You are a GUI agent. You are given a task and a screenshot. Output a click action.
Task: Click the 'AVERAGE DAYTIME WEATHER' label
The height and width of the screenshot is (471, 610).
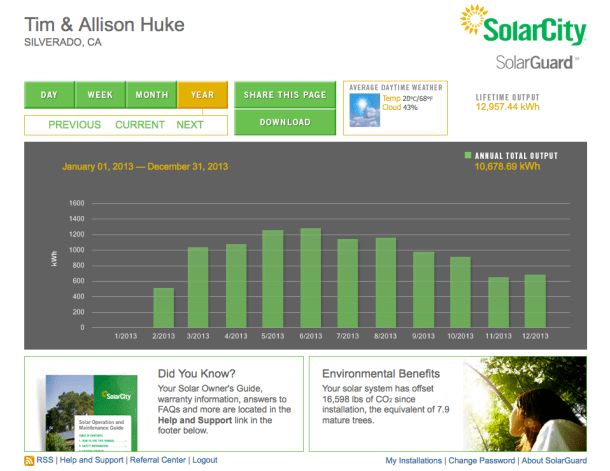396,88
